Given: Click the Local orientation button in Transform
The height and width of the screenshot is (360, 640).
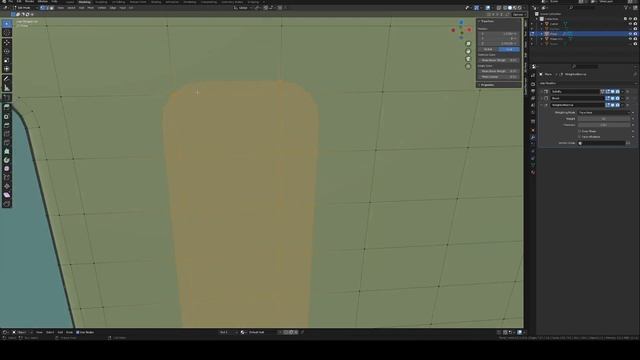Looking at the screenshot, I should (x=509, y=49).
